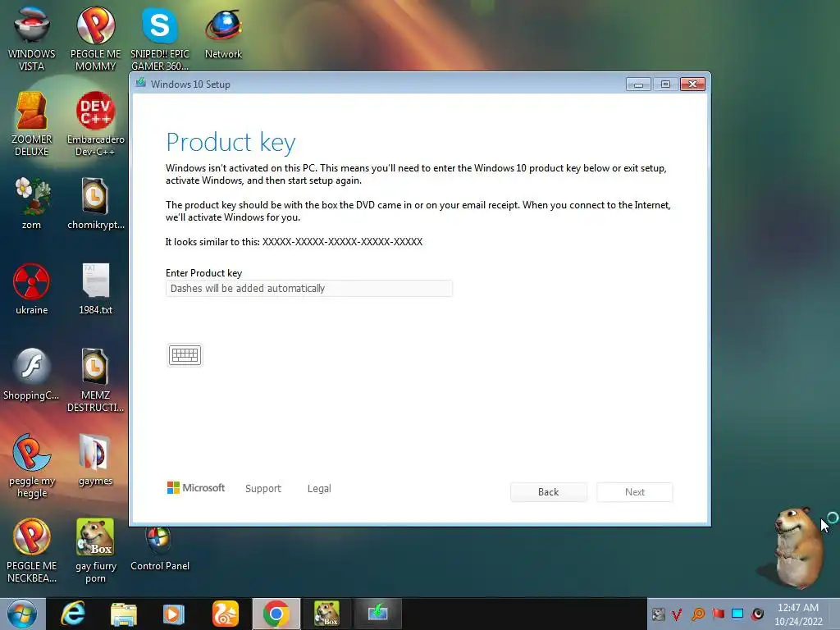Screen dimensions: 840x630
Task: Click the round camera tray icon
Action: point(757,614)
